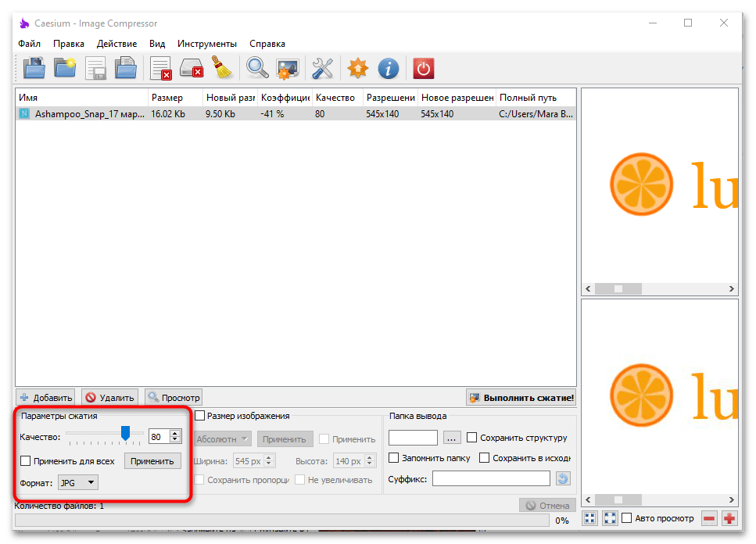Click the red minus zoom-out icon
Screen dimensions: 756x544
[709, 518]
